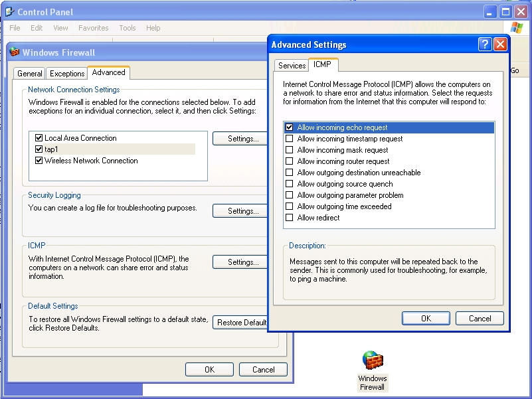Minimize the Control Panel window

pyautogui.click(x=491, y=11)
